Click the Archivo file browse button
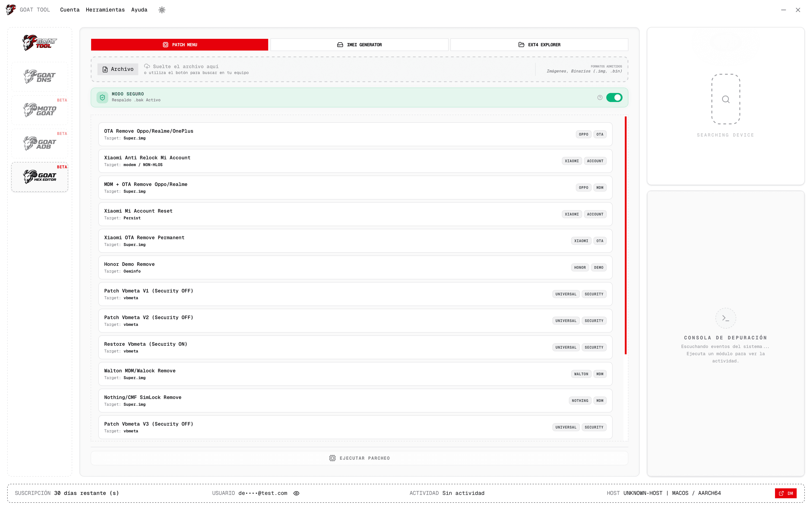This screenshot has width=812, height=510. point(118,69)
